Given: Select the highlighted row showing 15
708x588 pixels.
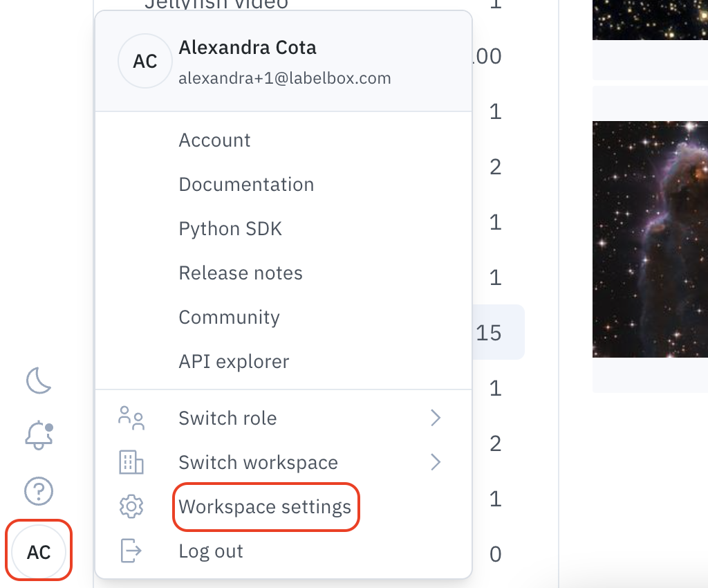Looking at the screenshot, I should coord(499,332).
